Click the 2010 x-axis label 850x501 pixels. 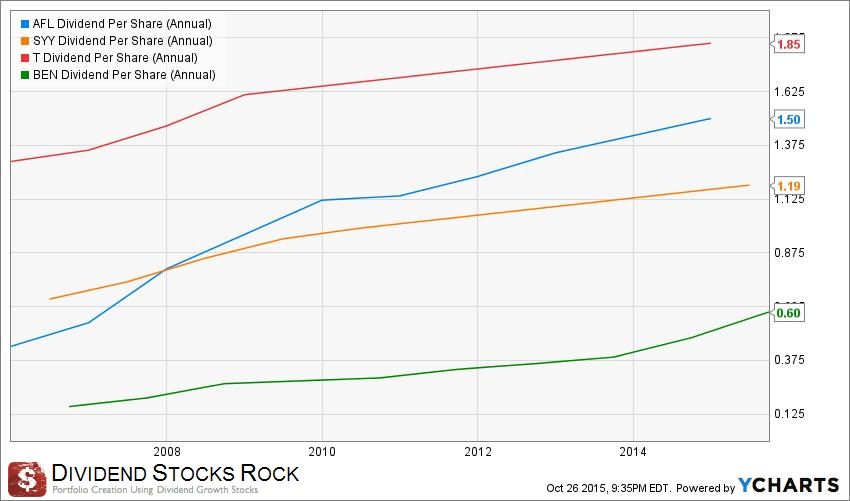click(x=322, y=452)
